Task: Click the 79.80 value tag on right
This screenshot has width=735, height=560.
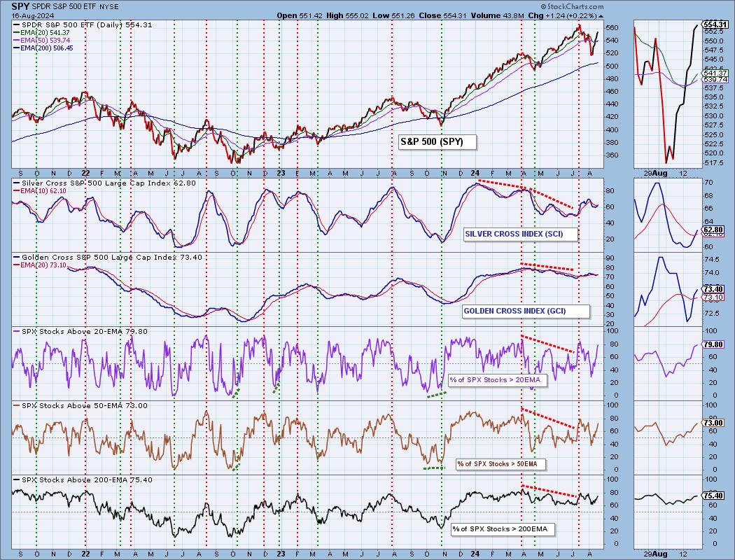Action: (x=713, y=344)
